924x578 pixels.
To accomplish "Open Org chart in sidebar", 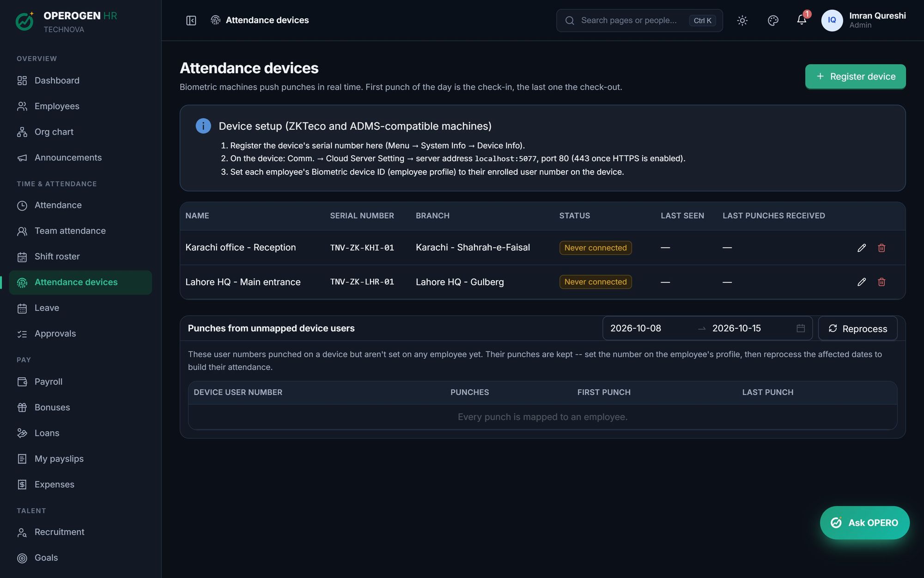I will point(80,132).
